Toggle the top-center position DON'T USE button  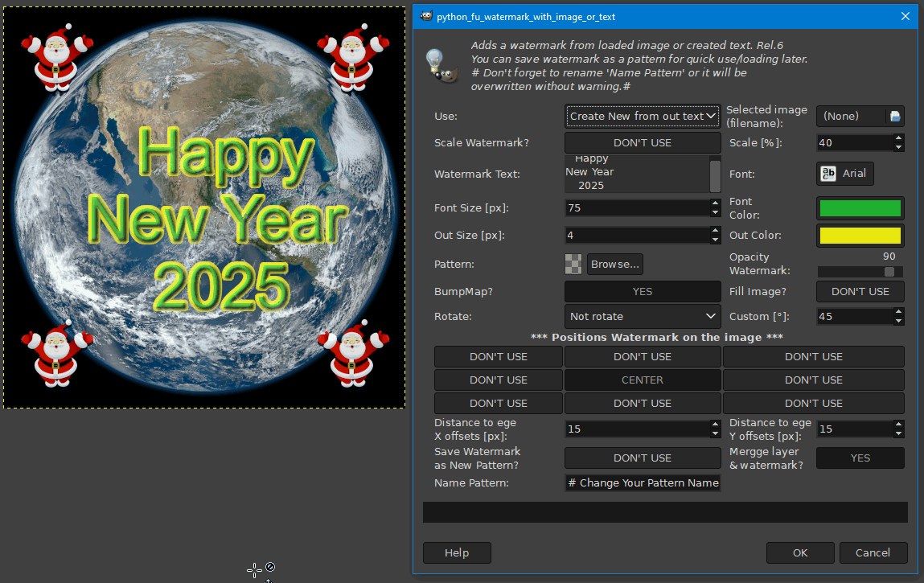coord(643,357)
